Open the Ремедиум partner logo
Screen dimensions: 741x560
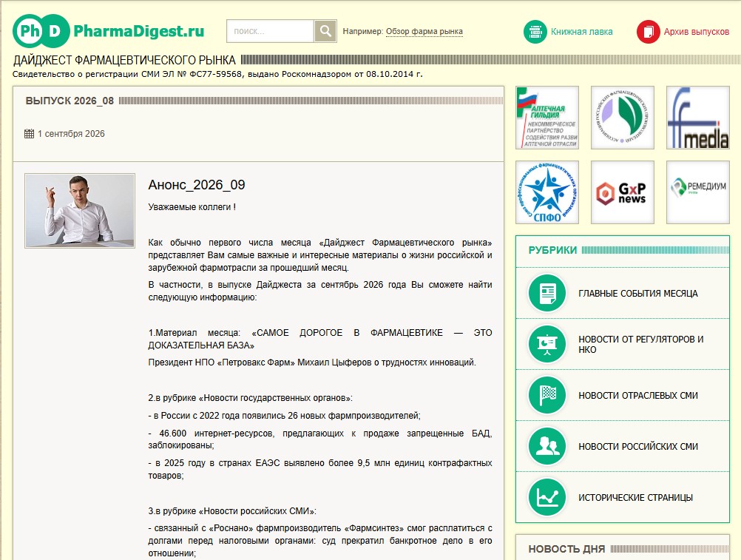point(698,192)
